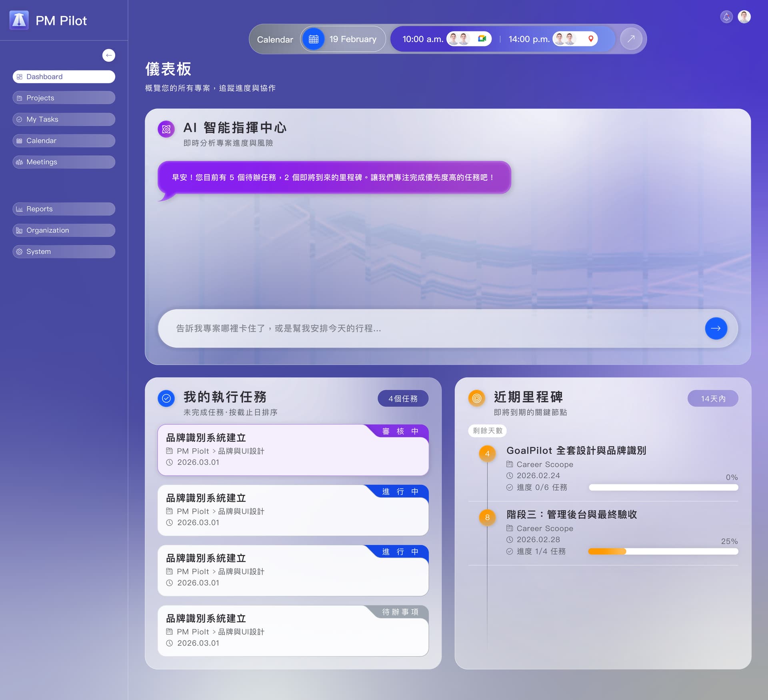
Task: Click the 4個任務 badge
Action: pos(403,398)
